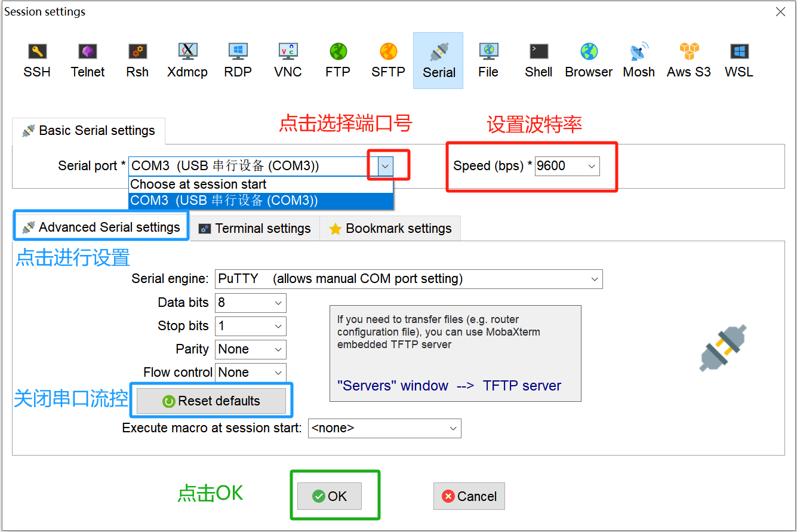The image size is (797, 532).
Task: Pick the Browser session icon
Action: coord(589,60)
